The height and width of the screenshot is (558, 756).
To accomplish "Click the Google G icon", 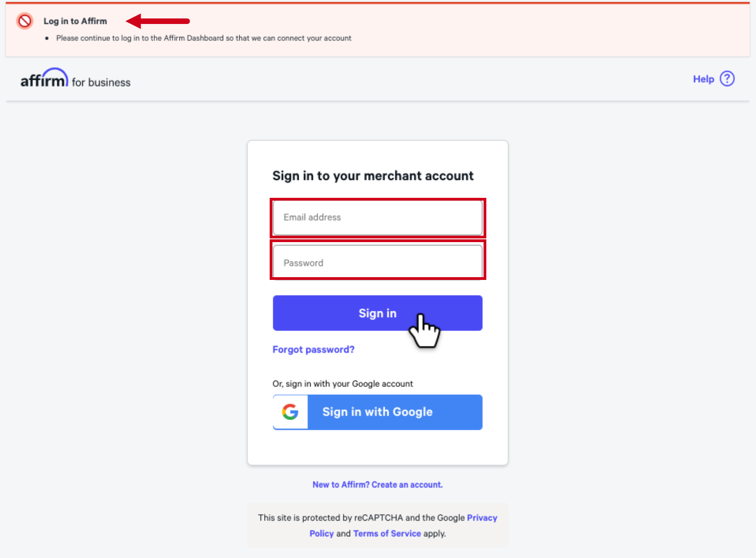I will pyautogui.click(x=290, y=412).
